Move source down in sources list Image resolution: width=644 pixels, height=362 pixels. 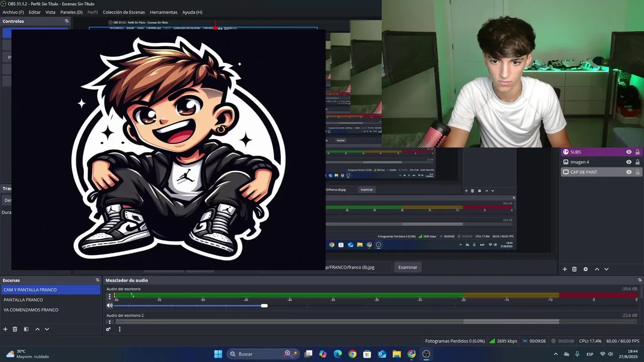[606, 269]
